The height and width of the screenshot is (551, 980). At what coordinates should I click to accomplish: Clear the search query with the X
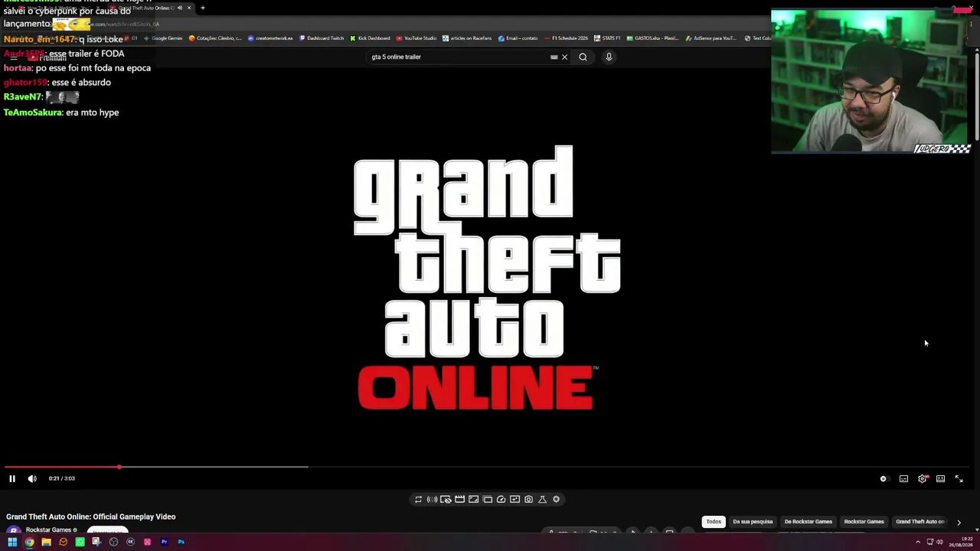(x=564, y=57)
